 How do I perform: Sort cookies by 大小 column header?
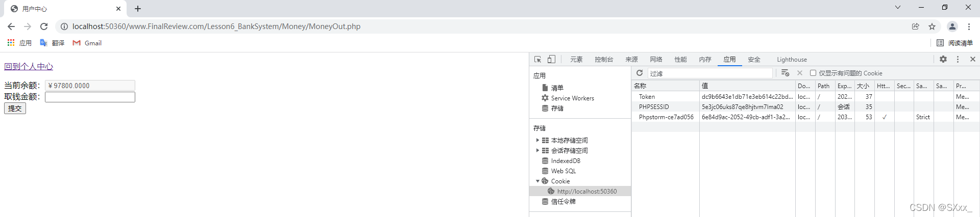(865, 86)
